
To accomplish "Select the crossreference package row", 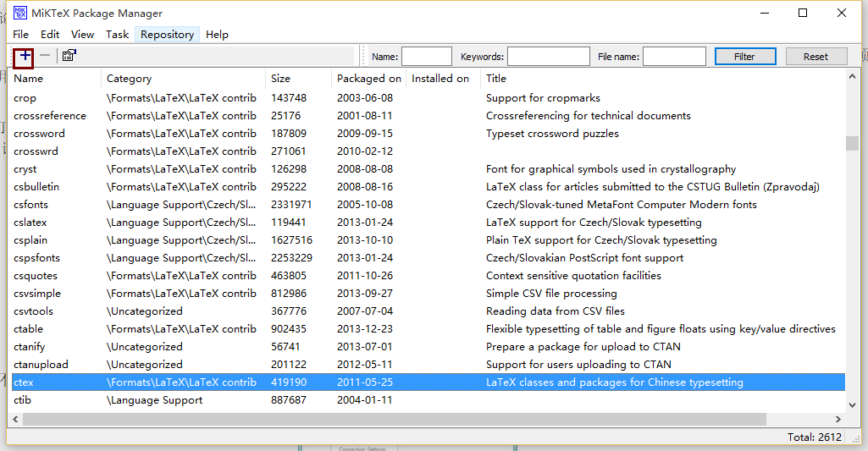I will coord(428,116).
